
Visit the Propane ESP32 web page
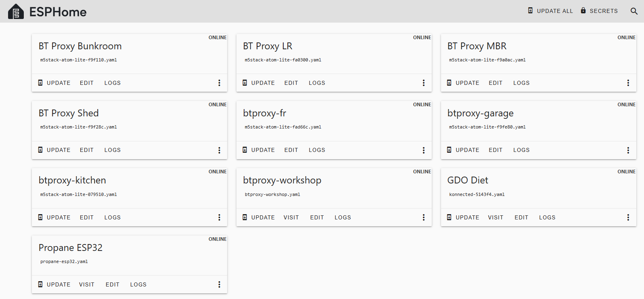[87, 284]
